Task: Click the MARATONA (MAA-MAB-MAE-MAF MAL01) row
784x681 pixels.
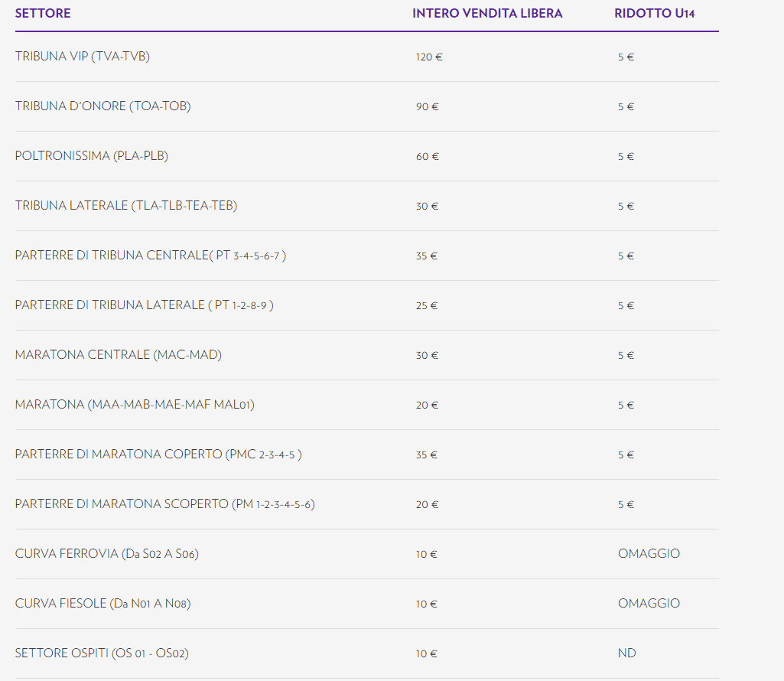Action: coord(135,405)
